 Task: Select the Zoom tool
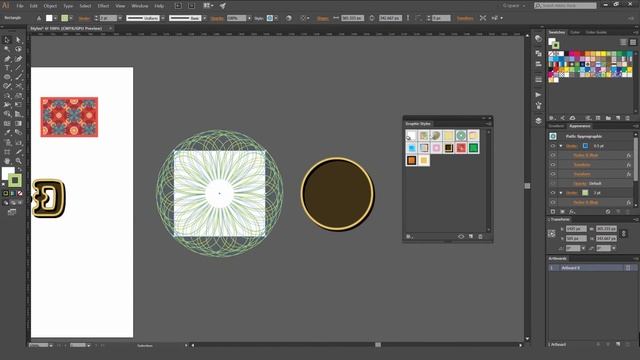point(18,161)
